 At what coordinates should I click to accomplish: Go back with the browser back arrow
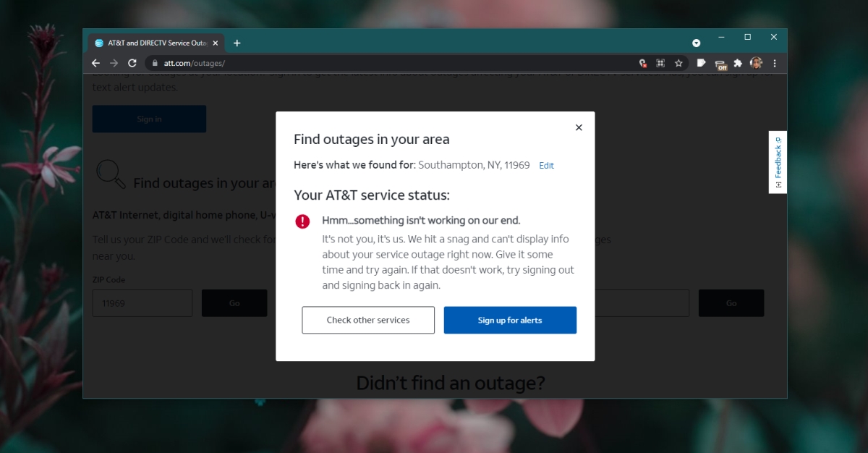[x=95, y=63]
